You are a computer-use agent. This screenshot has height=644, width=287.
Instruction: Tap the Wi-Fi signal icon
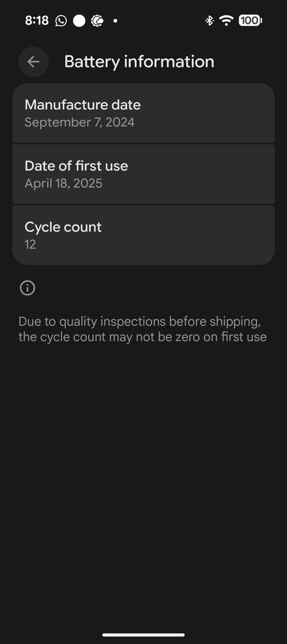point(226,20)
